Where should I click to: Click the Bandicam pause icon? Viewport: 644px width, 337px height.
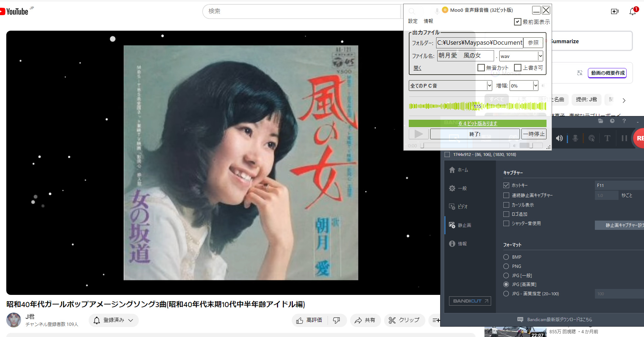coord(624,138)
